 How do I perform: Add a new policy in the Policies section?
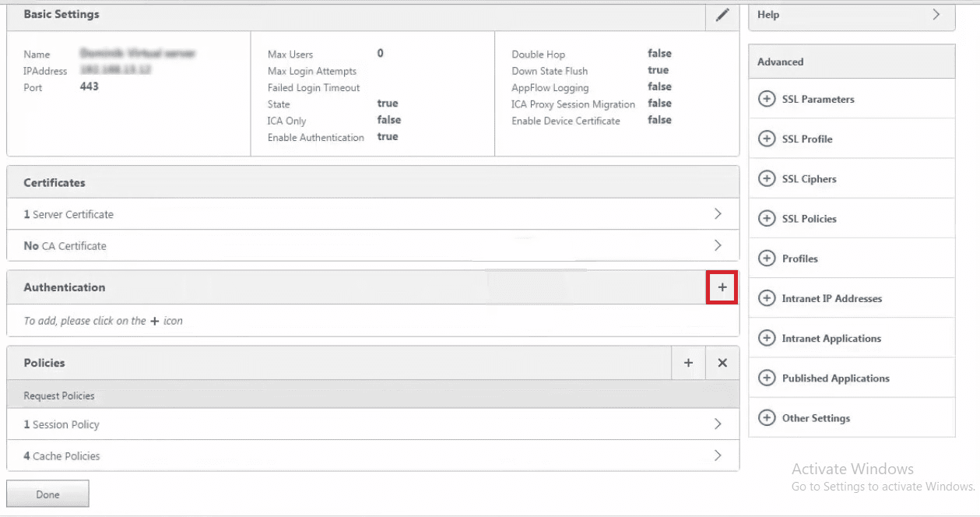[687, 362]
